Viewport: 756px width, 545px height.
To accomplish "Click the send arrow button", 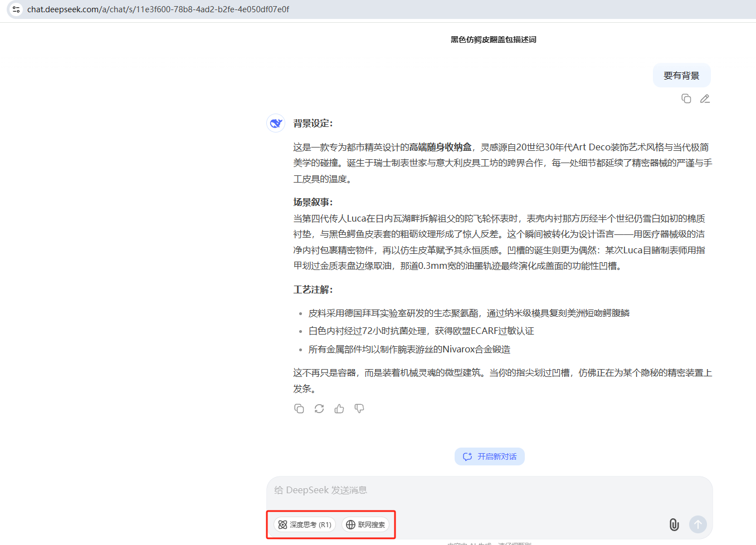I will 698,524.
